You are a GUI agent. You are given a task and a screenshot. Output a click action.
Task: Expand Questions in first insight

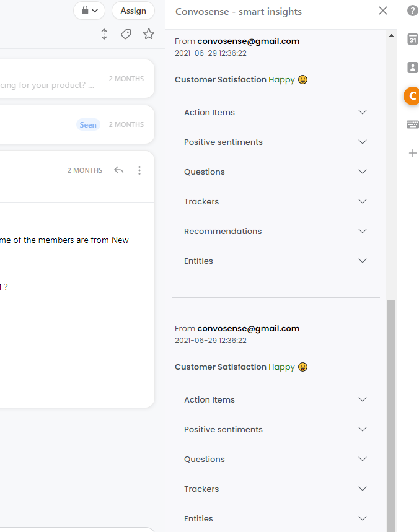[x=275, y=172]
